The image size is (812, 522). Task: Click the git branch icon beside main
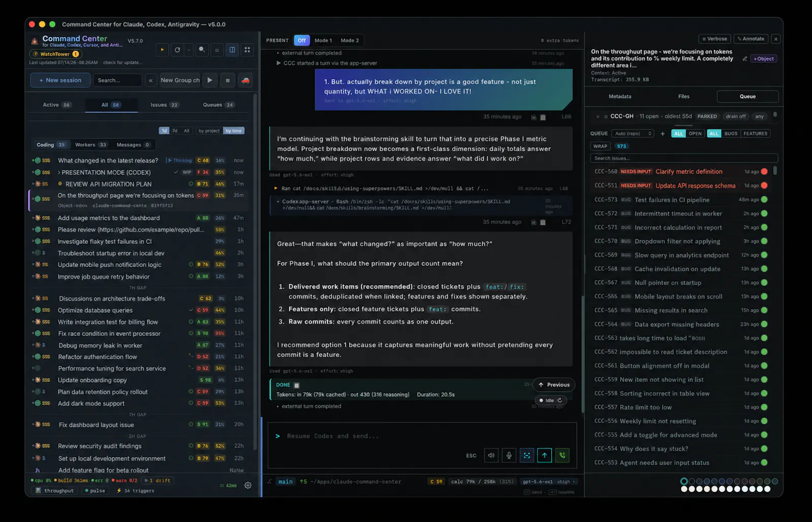pos(269,481)
